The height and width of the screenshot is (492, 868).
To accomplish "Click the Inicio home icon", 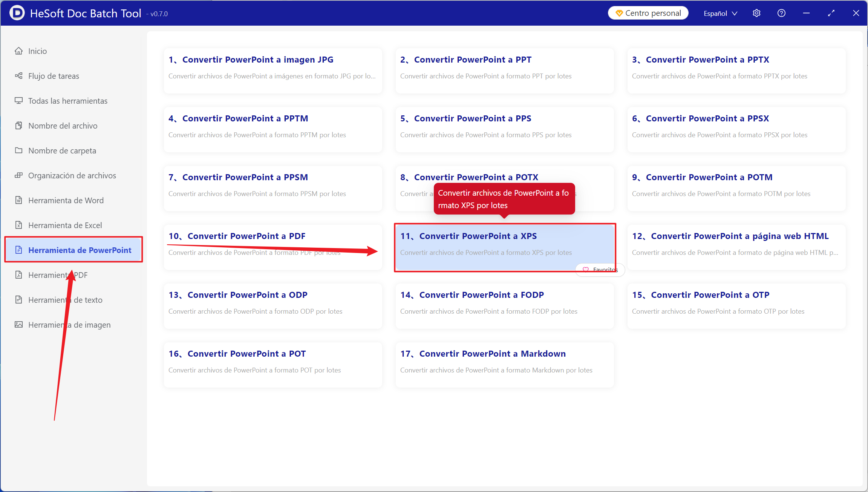I will tap(18, 51).
